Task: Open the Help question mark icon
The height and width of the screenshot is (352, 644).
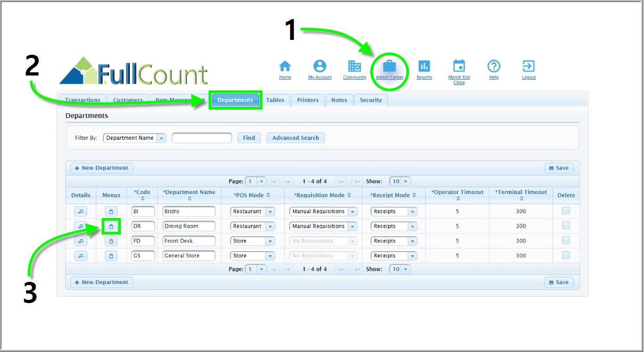Action: [x=494, y=66]
